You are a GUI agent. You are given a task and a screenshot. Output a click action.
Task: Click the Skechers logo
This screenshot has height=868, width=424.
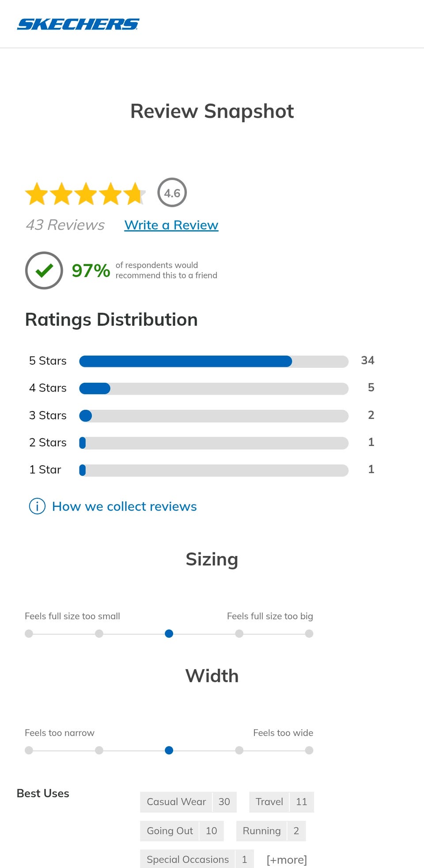click(x=78, y=24)
